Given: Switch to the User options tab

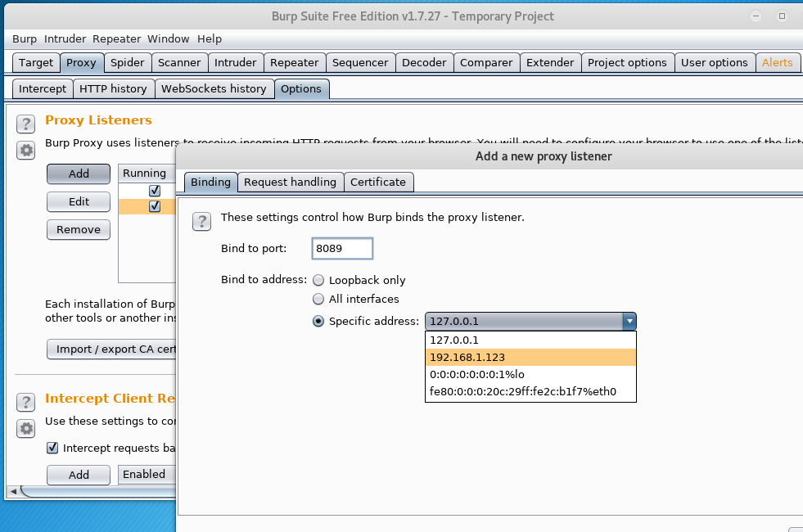Looking at the screenshot, I should click(715, 62).
